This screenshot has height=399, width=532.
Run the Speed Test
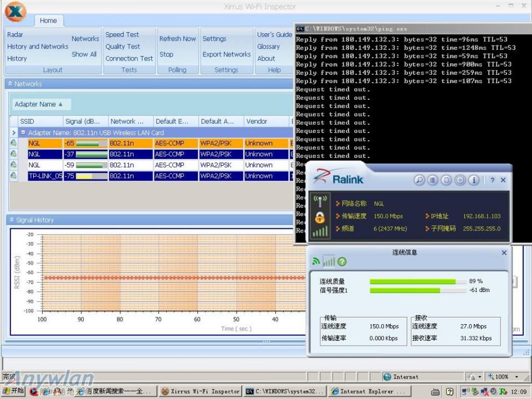[122, 34]
